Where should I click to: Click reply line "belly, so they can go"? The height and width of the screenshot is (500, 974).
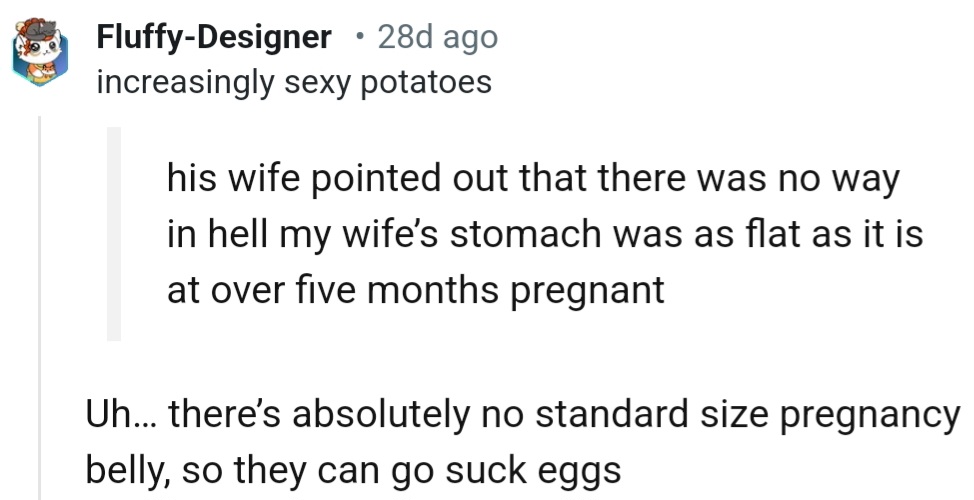click(352, 467)
